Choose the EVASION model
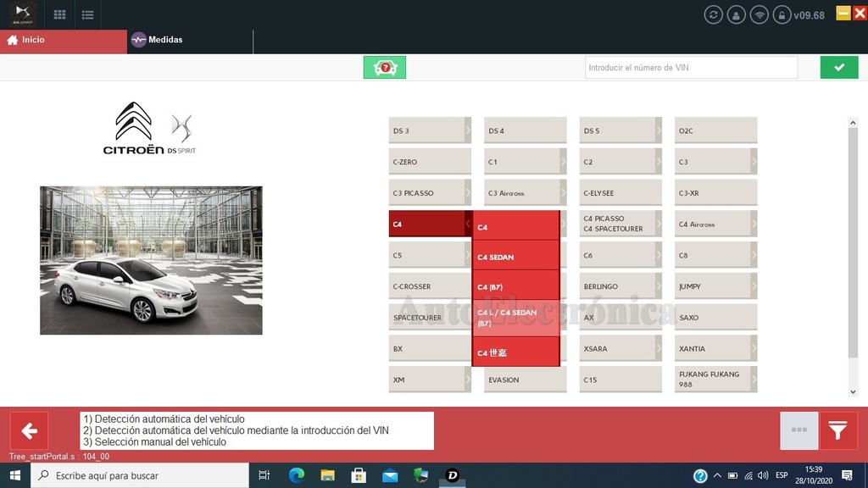This screenshot has width=868, height=488. pos(526,380)
